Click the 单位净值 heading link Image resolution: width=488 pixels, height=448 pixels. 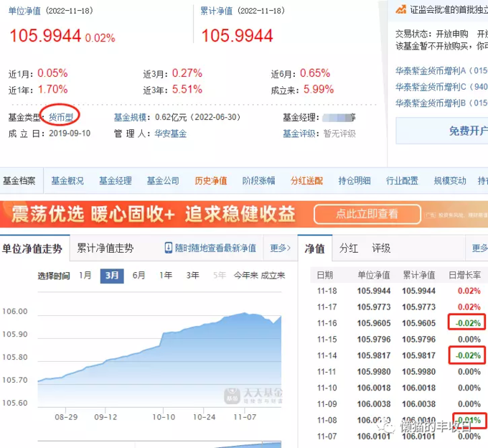click(24, 11)
